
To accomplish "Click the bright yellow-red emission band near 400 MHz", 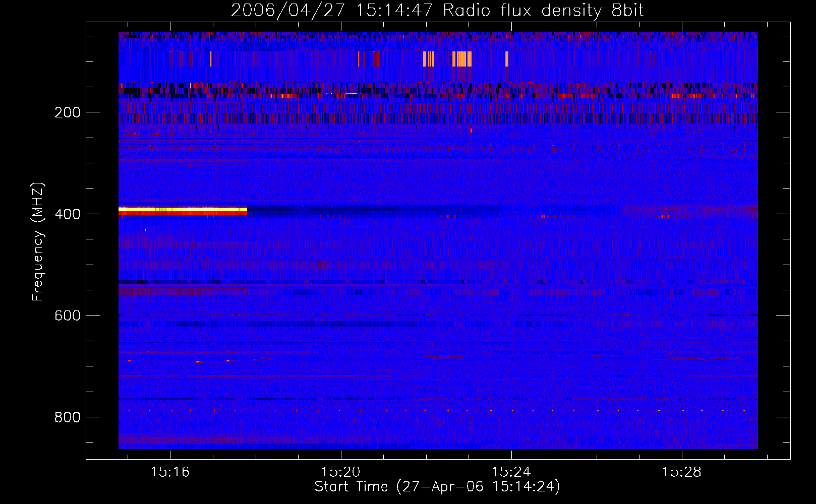I will (x=183, y=211).
